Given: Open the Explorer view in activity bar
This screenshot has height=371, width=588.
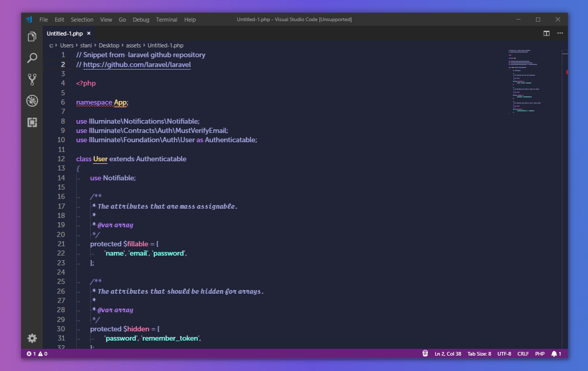Looking at the screenshot, I should tap(32, 37).
